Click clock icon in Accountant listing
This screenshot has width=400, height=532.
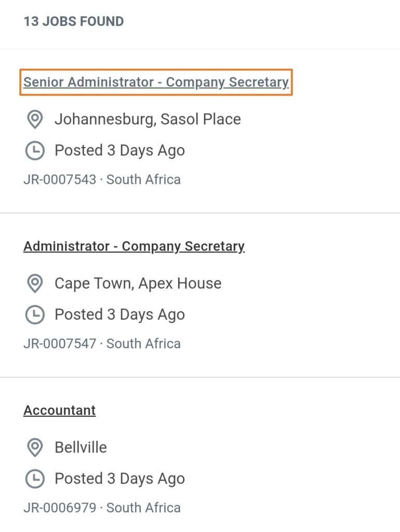(34, 479)
